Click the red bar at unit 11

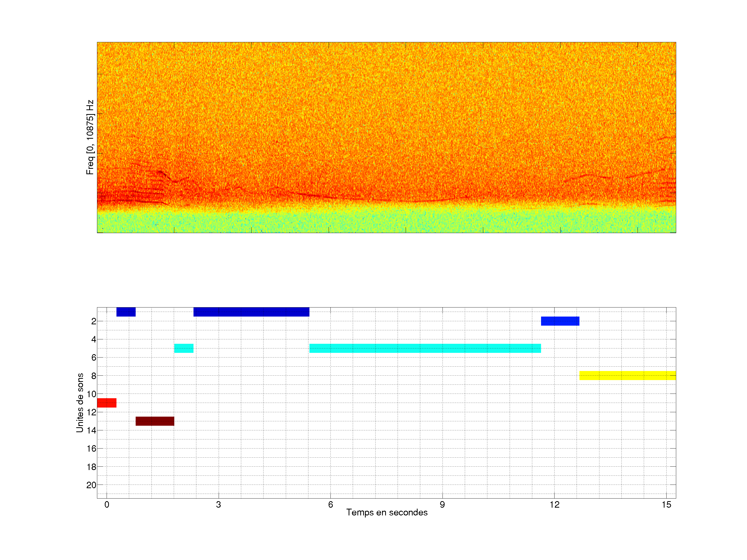[x=107, y=403]
